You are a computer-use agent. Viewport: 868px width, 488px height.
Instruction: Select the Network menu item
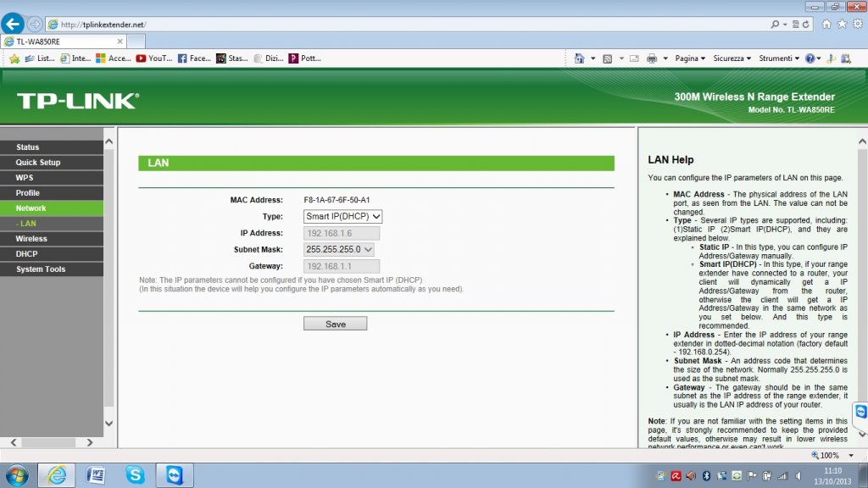click(x=52, y=208)
